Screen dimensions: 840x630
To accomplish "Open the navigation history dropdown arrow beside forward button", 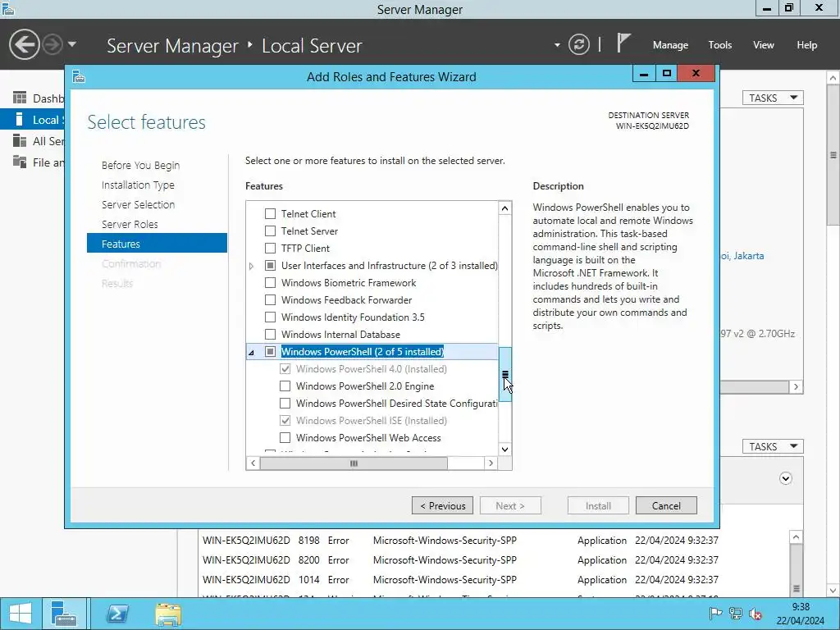I will [72, 44].
